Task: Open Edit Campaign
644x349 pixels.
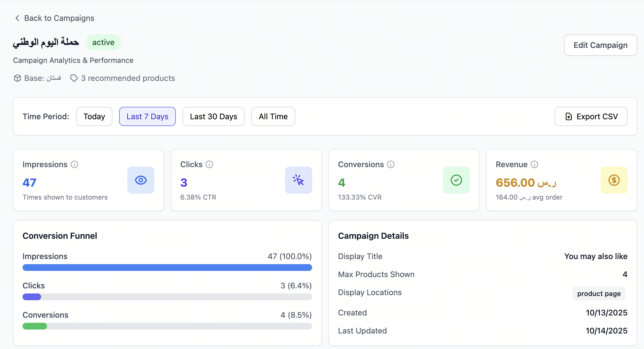Action: pyautogui.click(x=600, y=45)
